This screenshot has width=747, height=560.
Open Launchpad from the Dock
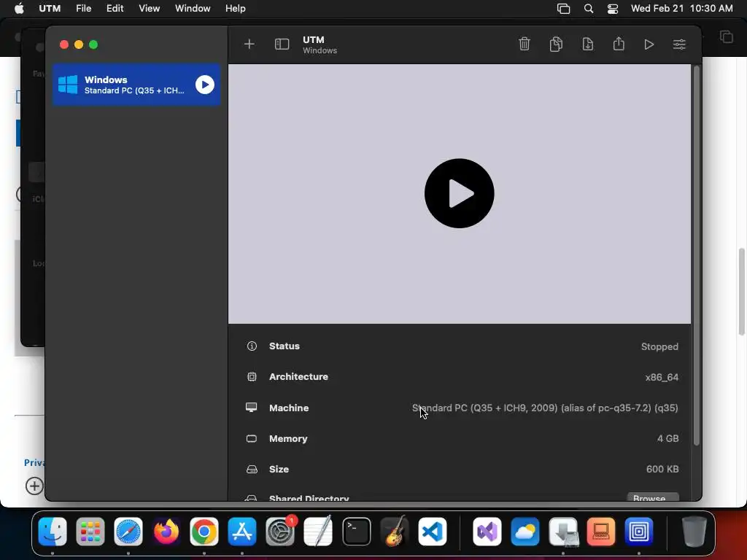(90, 532)
